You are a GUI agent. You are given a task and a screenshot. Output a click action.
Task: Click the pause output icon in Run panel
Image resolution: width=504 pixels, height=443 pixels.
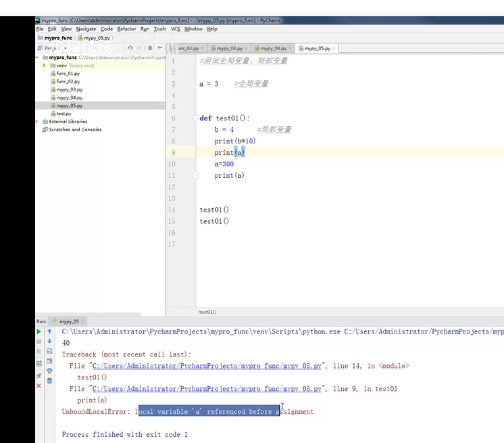coord(39,351)
